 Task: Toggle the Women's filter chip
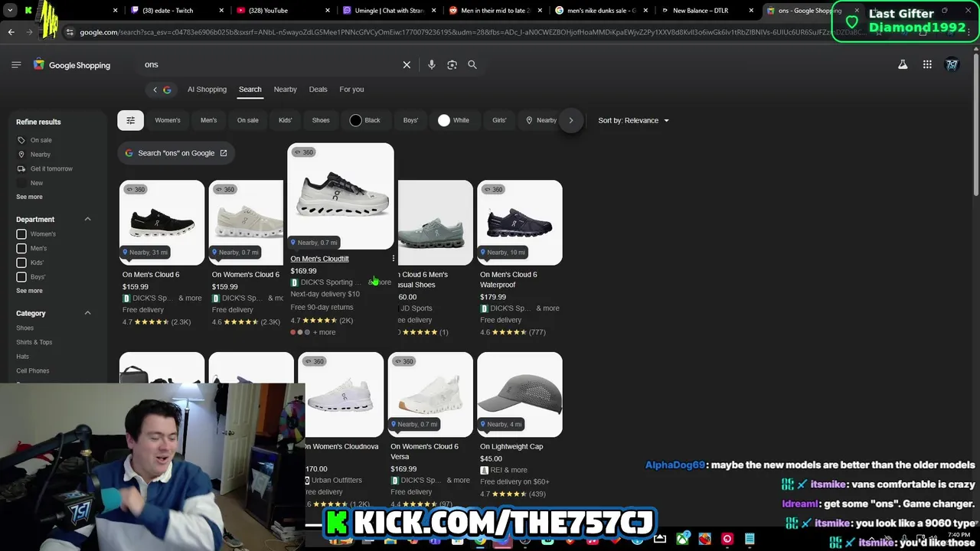click(x=168, y=120)
